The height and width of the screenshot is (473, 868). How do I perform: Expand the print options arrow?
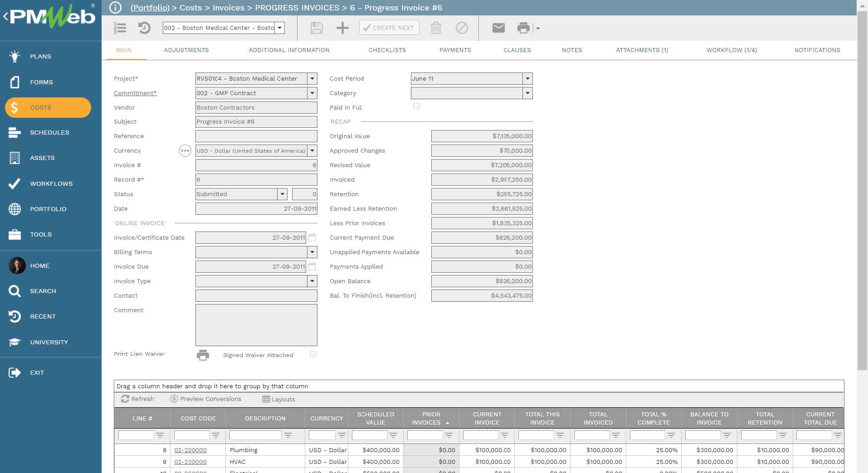tap(538, 28)
